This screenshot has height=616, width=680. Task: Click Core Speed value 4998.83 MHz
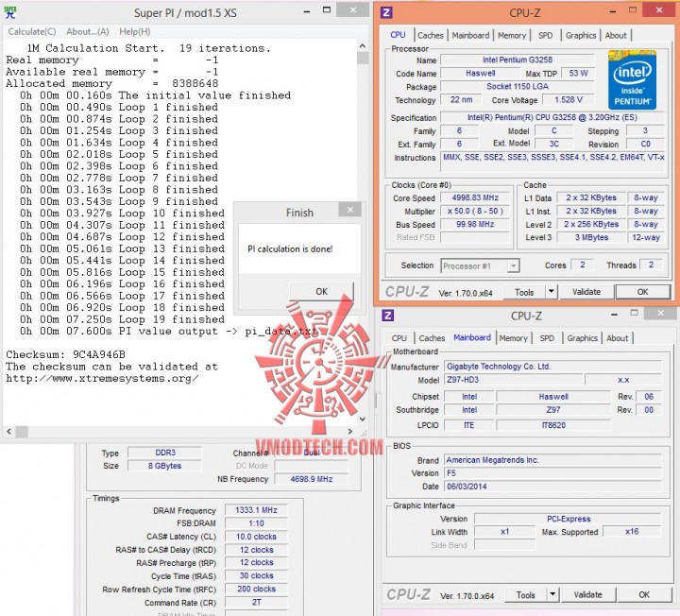pos(475,197)
